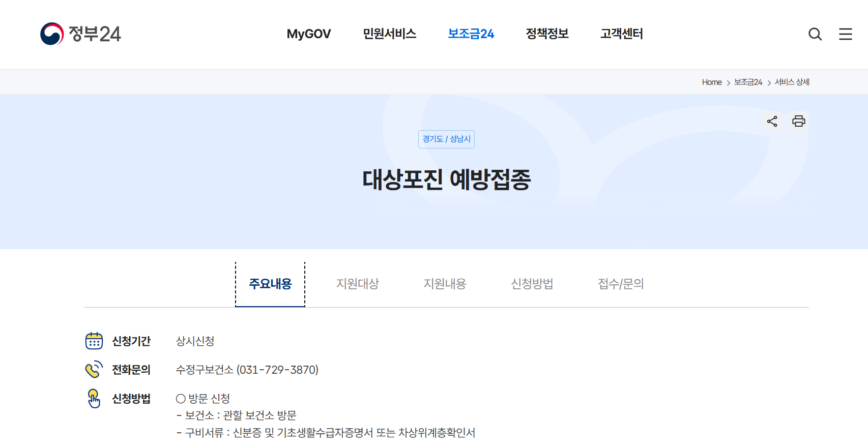Click 수정구보건소 (031-729-3870) text
The image size is (868, 448).
point(247,370)
